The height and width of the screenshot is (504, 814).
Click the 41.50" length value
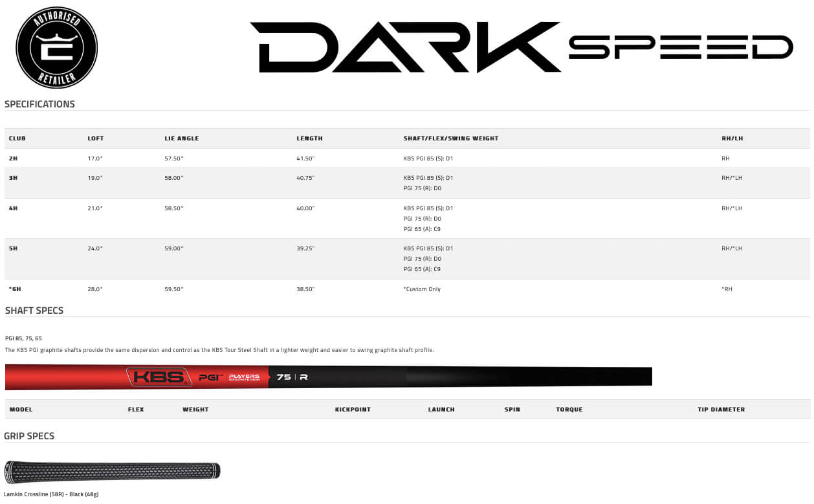point(305,159)
